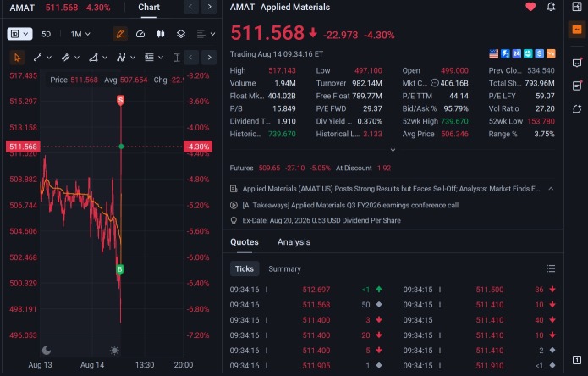Toggle the moon overnight session icon
Viewport: 588px width, 376px height.
(47, 351)
